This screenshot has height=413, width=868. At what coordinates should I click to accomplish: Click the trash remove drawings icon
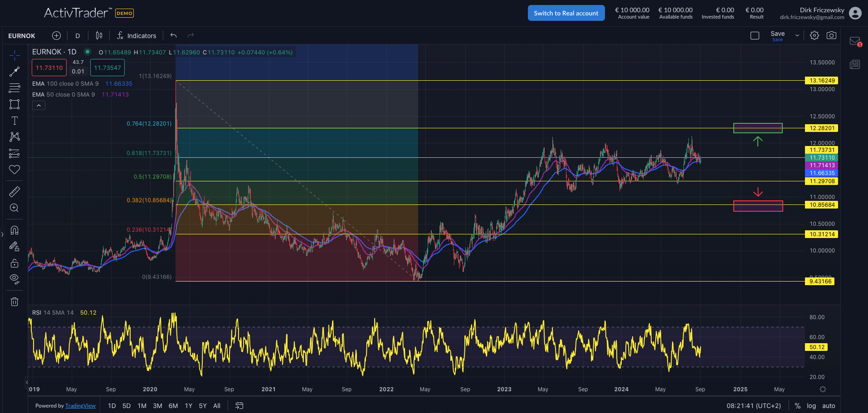click(x=15, y=301)
